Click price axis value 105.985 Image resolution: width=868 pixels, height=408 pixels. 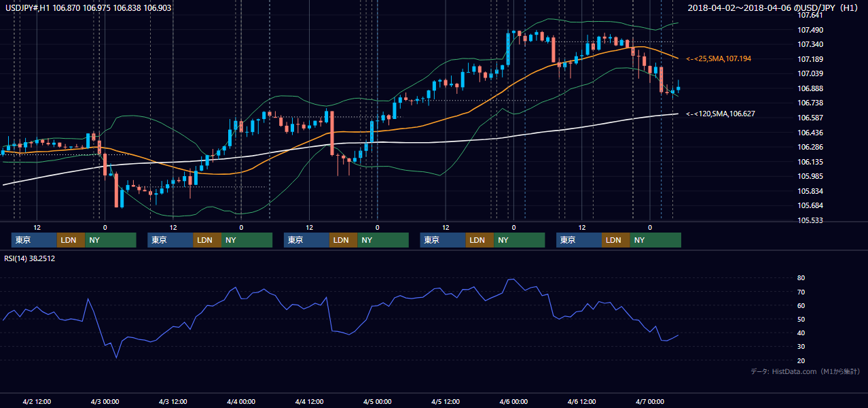tap(811, 176)
